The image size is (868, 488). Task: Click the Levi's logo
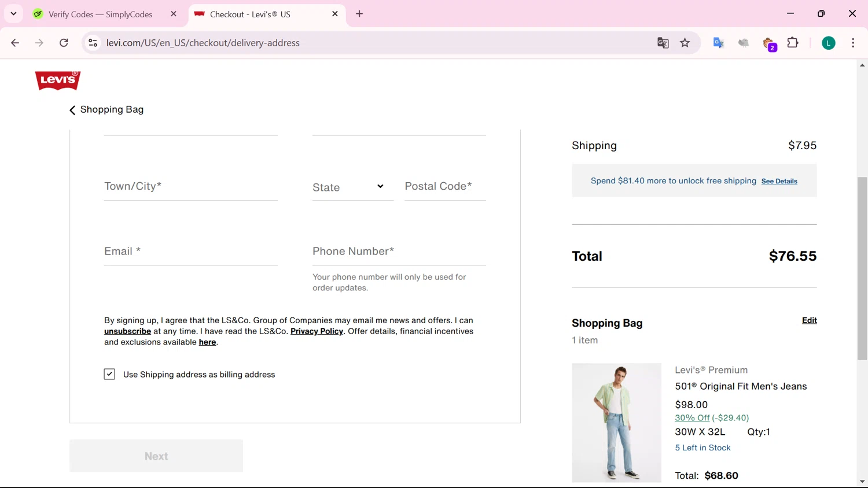[58, 80]
